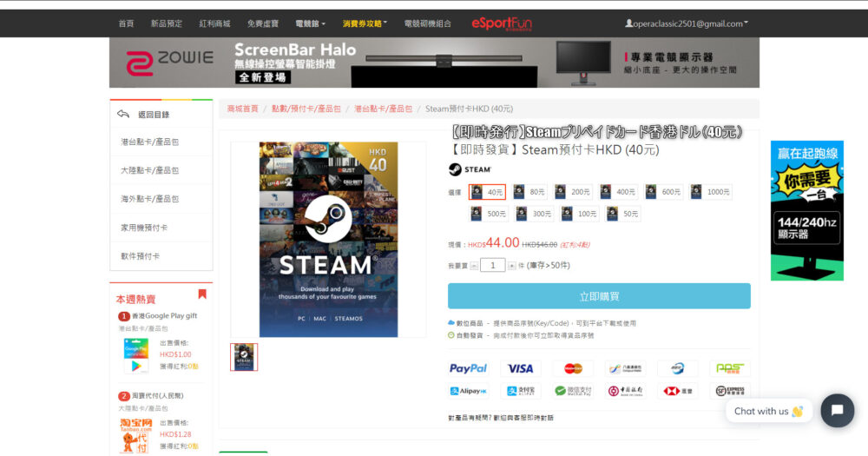Click the red bookmark icon by 本週熱賣

click(202, 294)
